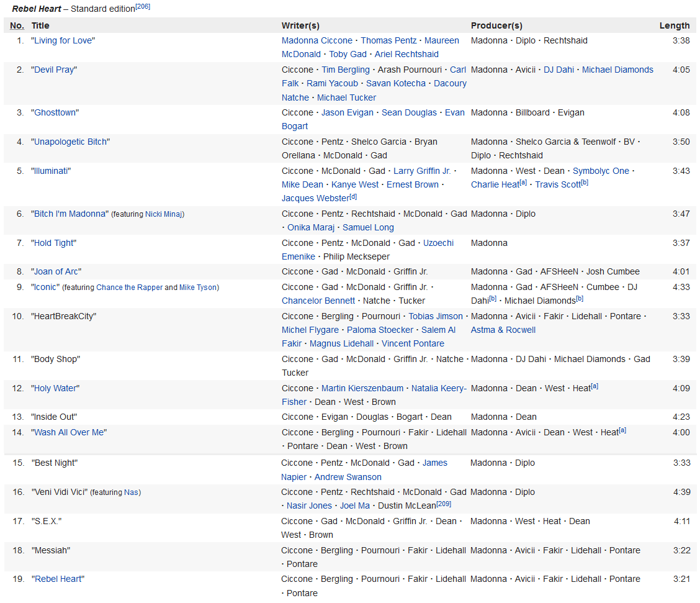Follow the Paloma Stoecker link
Image resolution: width=700 pixels, height=603 pixels.
point(380,330)
